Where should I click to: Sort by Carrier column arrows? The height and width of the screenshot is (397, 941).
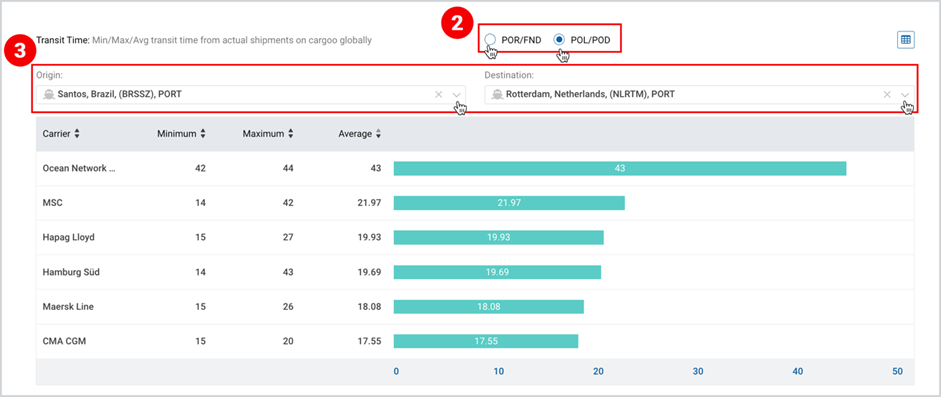coord(77,134)
